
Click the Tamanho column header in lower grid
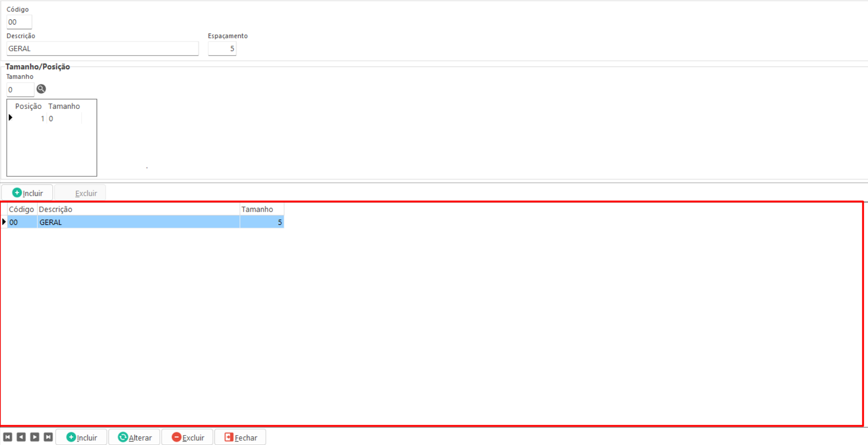pos(262,209)
